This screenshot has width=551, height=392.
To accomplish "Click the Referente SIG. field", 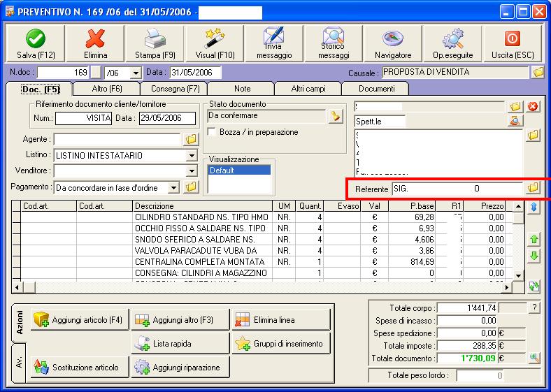I will point(457,189).
